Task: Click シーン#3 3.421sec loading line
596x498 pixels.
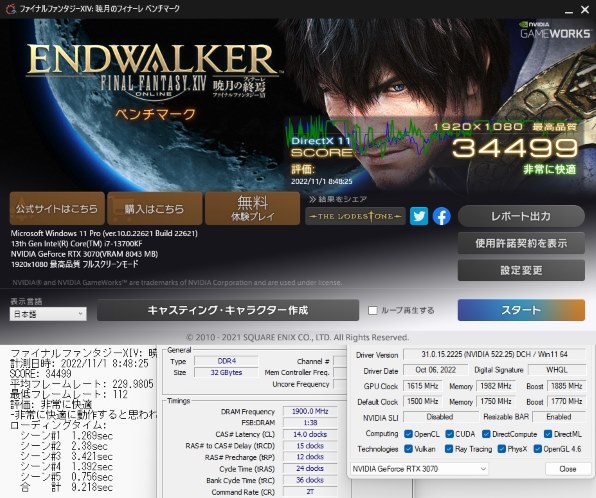Action: (67, 456)
